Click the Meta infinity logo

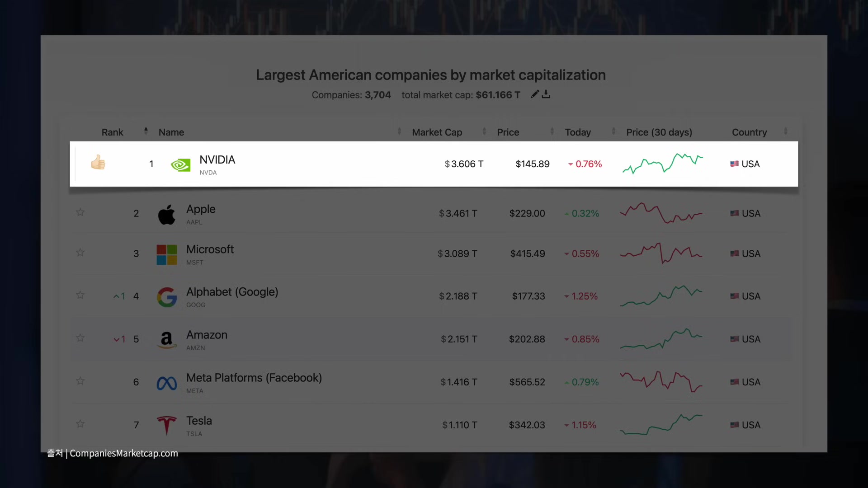pos(166,383)
